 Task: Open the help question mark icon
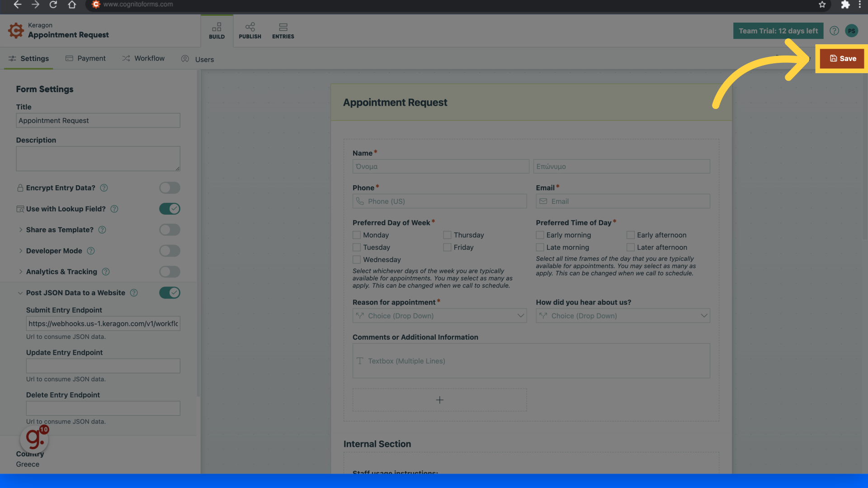tap(834, 30)
